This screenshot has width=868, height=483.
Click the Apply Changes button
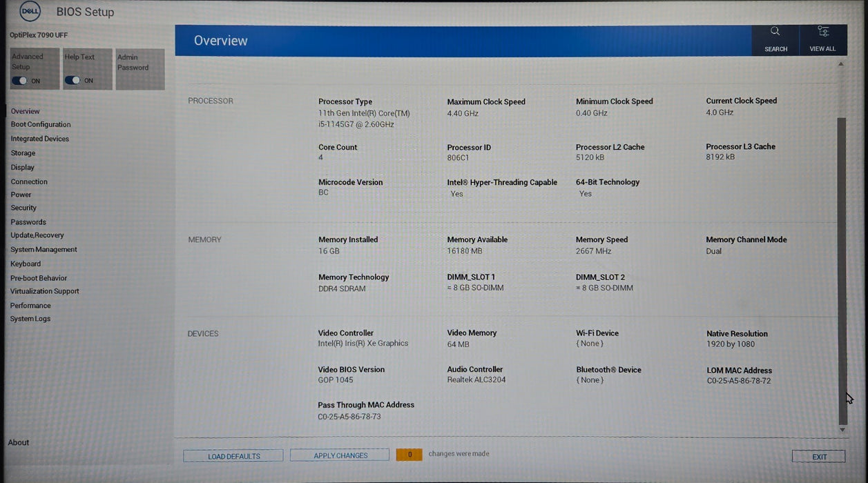pyautogui.click(x=340, y=455)
